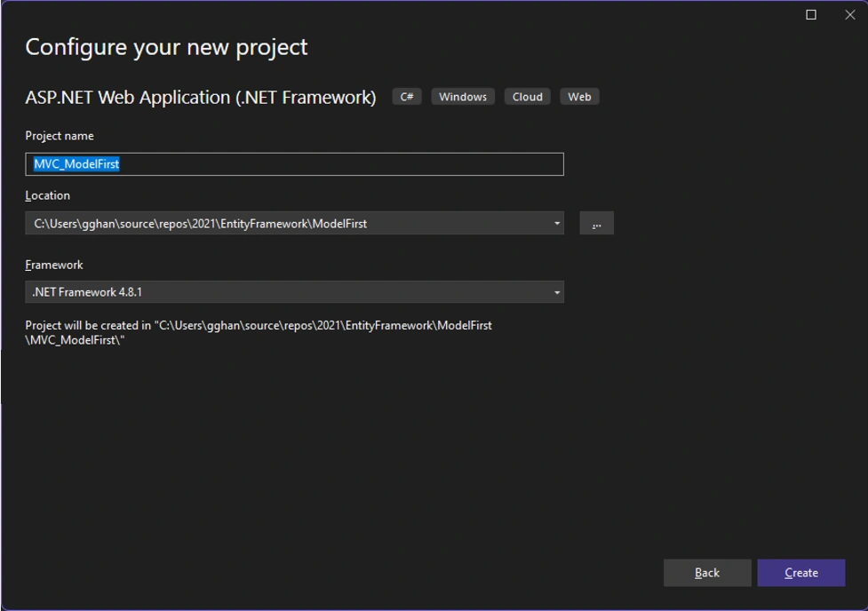Click the Web project type tag

click(579, 97)
